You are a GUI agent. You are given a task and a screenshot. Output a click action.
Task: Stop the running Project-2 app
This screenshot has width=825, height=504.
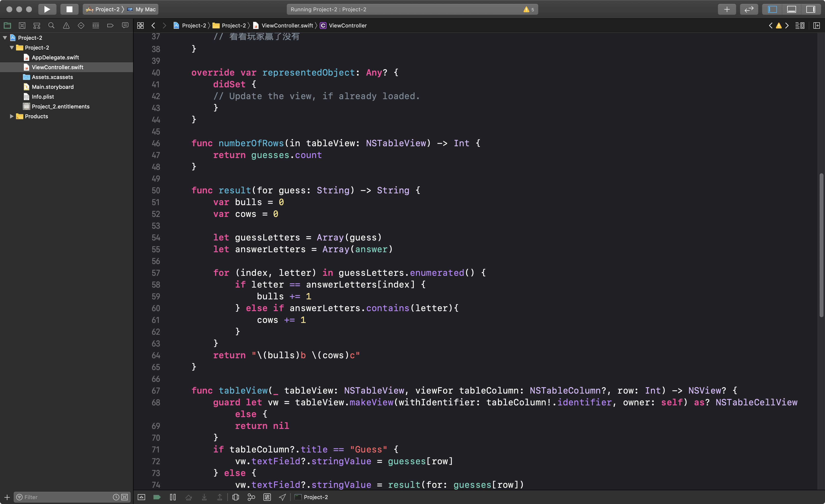tap(69, 9)
